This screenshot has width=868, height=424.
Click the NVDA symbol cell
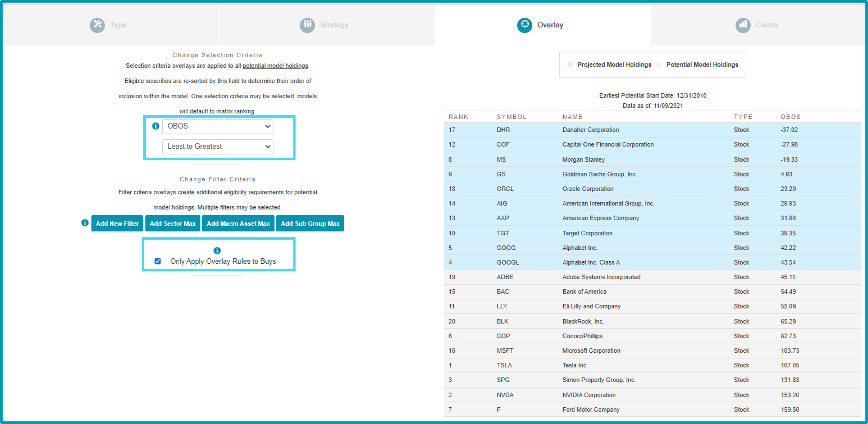pos(505,395)
